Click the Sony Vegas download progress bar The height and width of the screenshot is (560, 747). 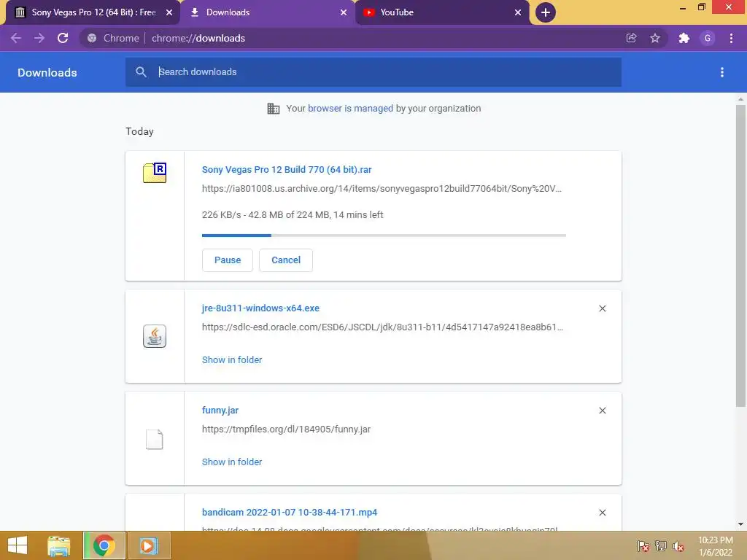point(384,236)
